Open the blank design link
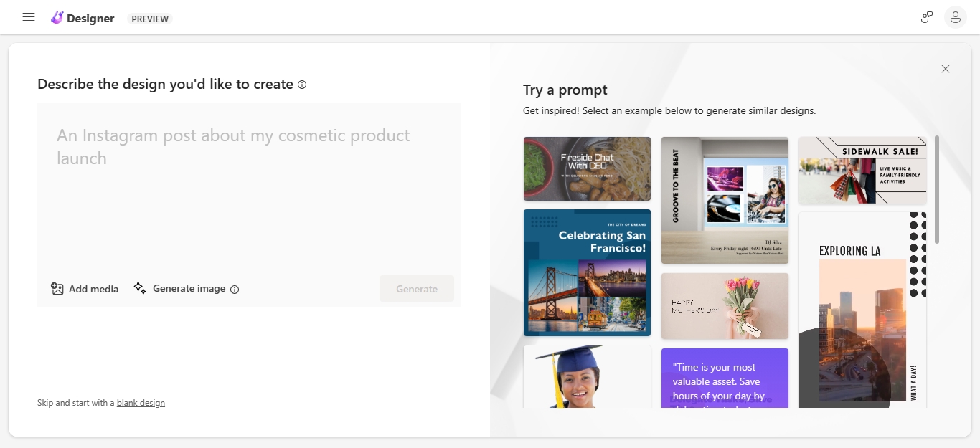The width and height of the screenshot is (980, 448). 141,403
